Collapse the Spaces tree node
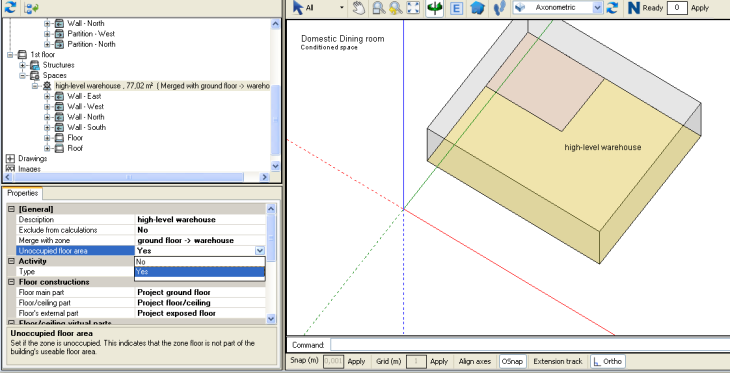Viewport: 730px width, 373px height. (x=22, y=75)
